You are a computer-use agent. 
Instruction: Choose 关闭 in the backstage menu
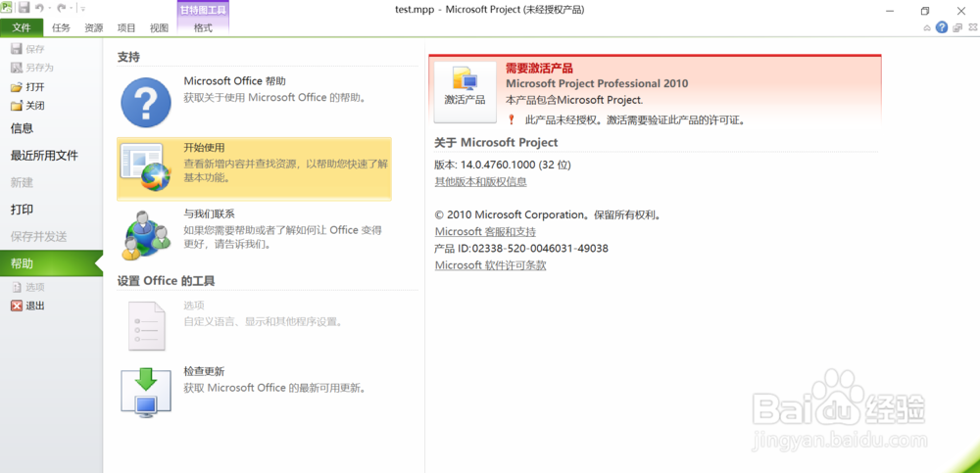click(x=28, y=106)
